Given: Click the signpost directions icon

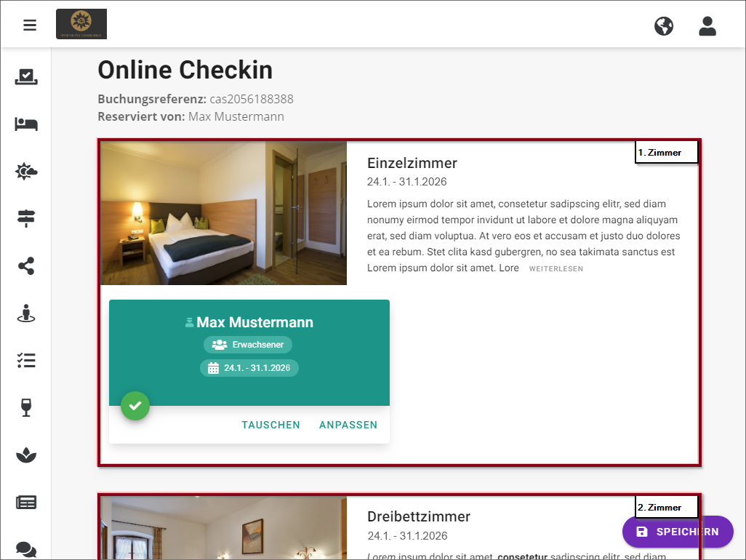Looking at the screenshot, I should (x=26, y=219).
